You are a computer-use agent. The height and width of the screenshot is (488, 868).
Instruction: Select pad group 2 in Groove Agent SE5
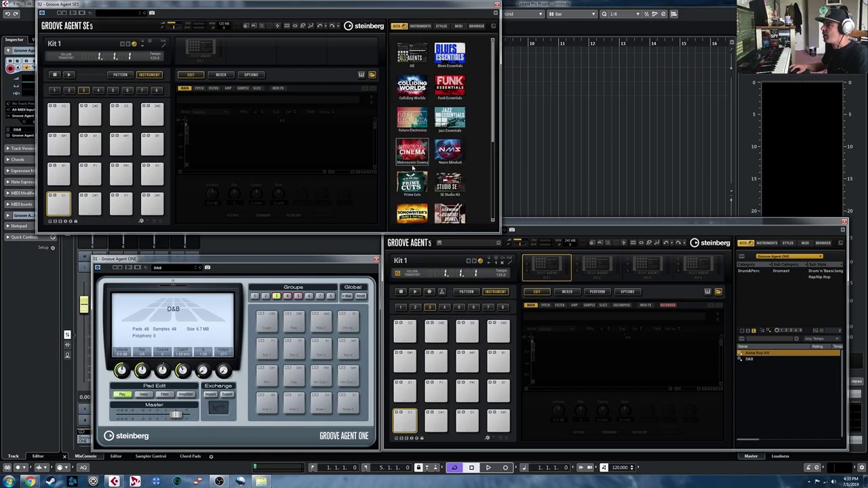pos(68,90)
